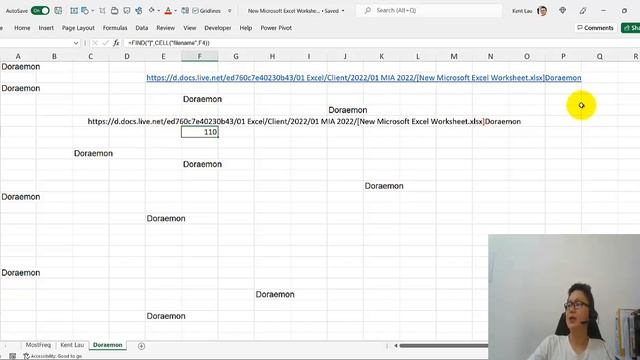The width and height of the screenshot is (640, 360).
Task: Select the column F header
Action: point(200,56)
